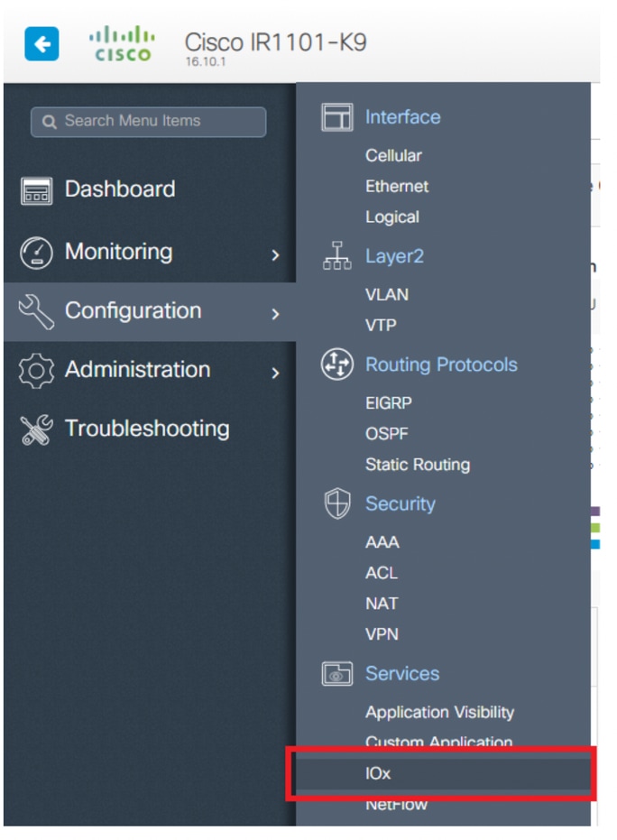Open AAA security settings
Viewport: 617px width, 840px height.
click(382, 542)
